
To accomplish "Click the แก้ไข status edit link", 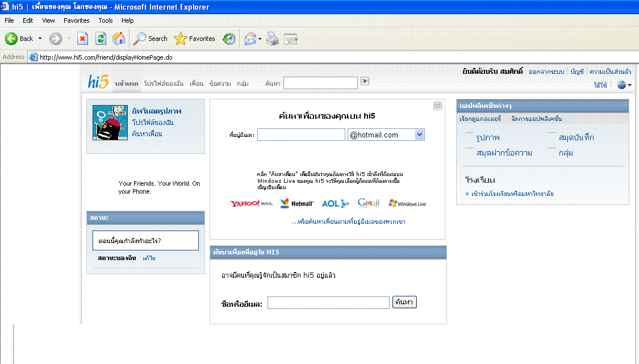I will pos(149,258).
